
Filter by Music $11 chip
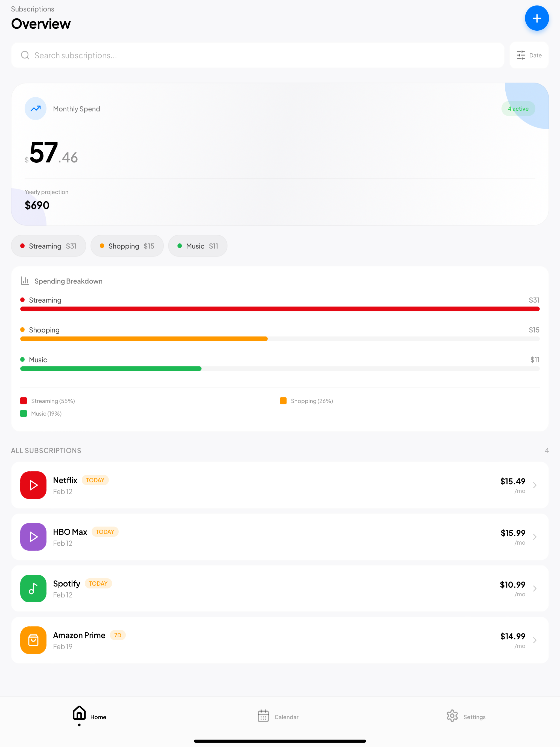click(x=198, y=246)
